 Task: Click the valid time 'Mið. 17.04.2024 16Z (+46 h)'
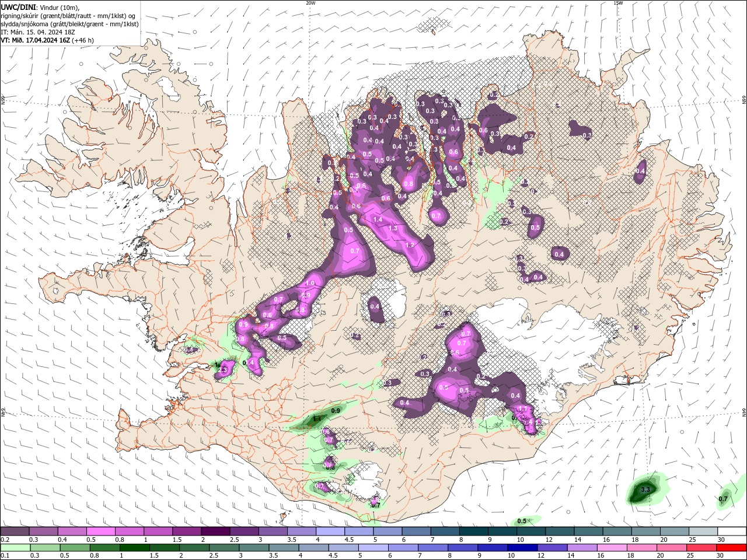(53, 40)
